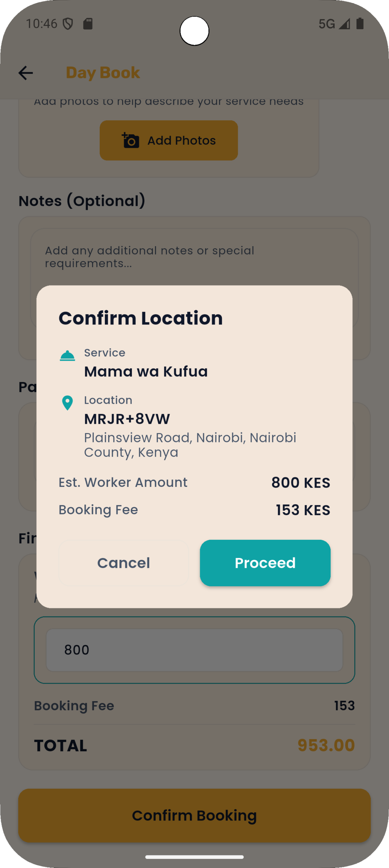The width and height of the screenshot is (389, 868).
Task: Tap the back arrow next to Day Book
Action: 25,73
